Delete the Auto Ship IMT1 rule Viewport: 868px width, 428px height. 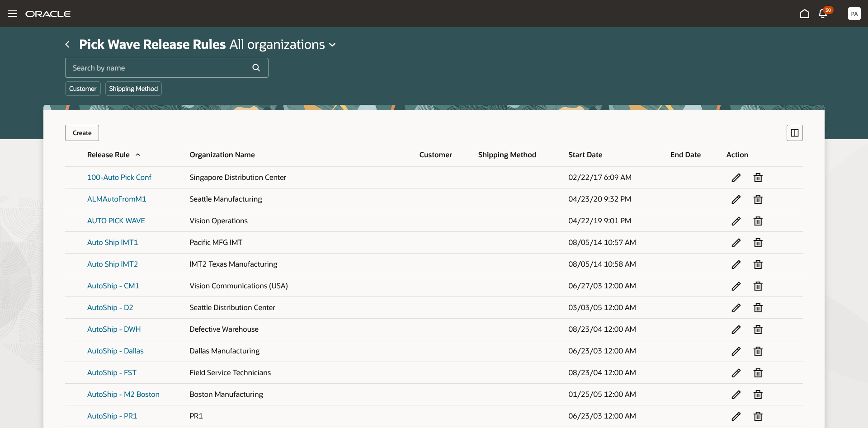[x=758, y=243]
